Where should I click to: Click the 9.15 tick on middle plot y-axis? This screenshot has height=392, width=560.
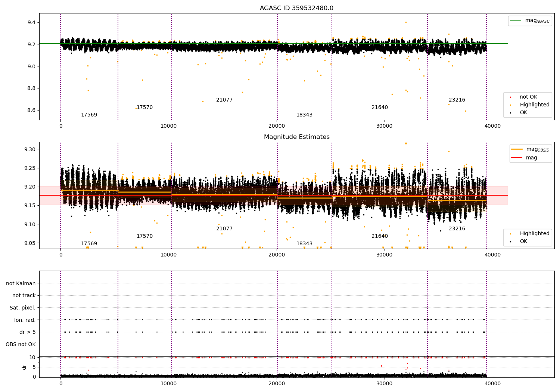coord(30,206)
